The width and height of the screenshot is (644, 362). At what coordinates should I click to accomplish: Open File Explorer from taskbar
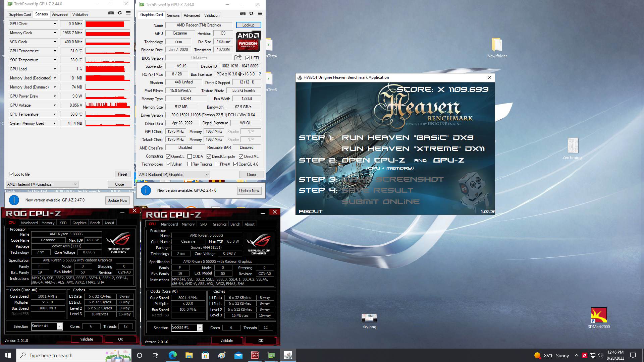point(189,355)
